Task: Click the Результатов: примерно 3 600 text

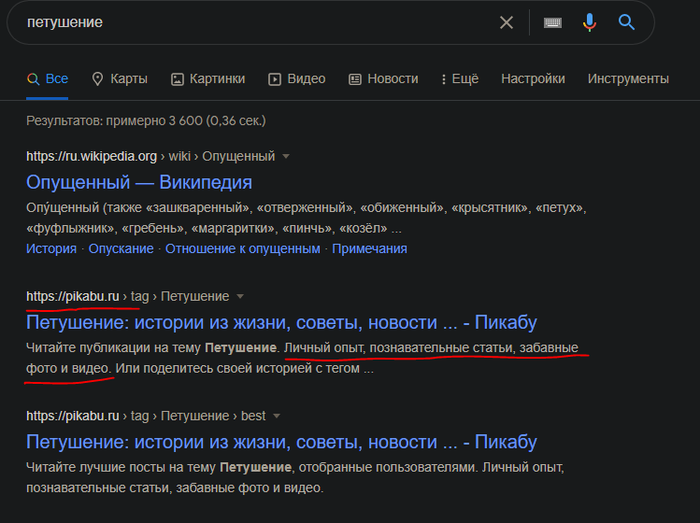Action: [146, 121]
